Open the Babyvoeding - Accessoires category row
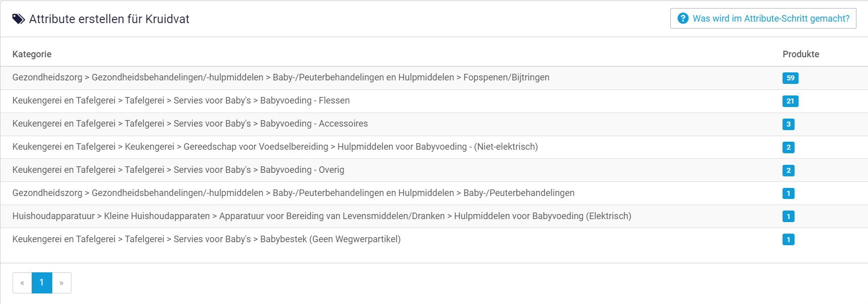This screenshot has height=304, width=868. click(190, 124)
